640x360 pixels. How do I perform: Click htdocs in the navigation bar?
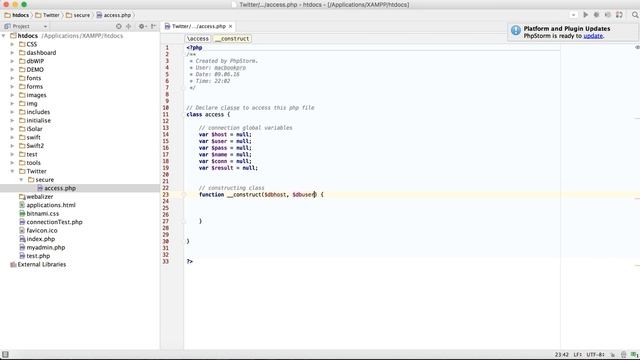pyautogui.click(x=17, y=15)
